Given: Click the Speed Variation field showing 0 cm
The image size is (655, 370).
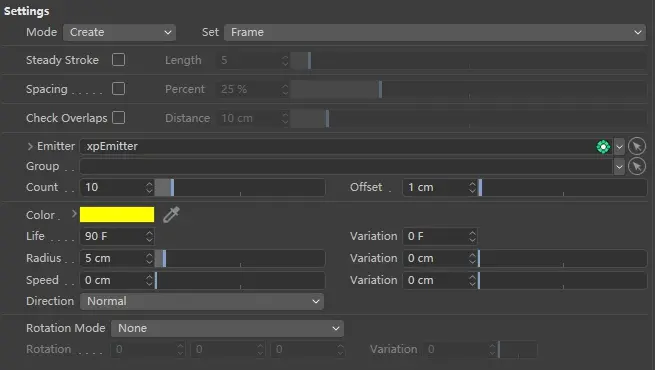Looking at the screenshot, I should (435, 280).
